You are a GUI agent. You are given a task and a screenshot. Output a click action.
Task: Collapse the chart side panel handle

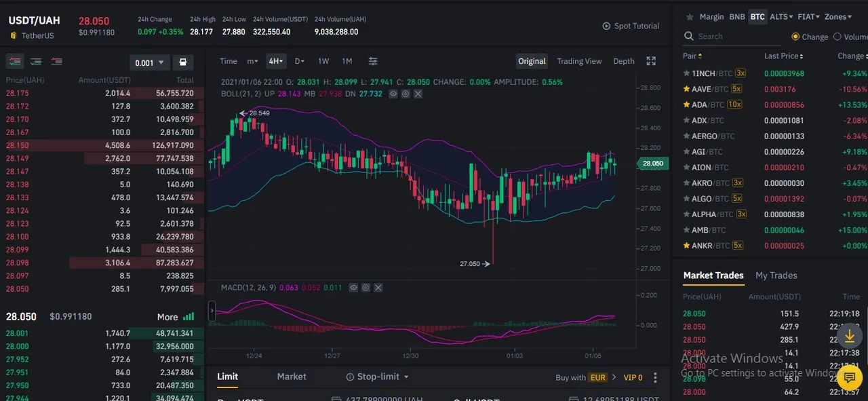tap(212, 311)
